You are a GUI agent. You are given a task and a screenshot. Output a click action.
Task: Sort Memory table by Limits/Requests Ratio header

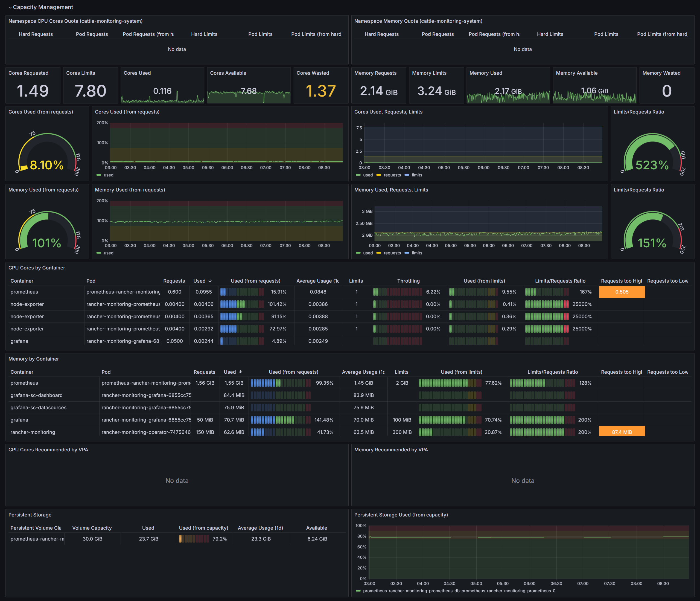552,372
